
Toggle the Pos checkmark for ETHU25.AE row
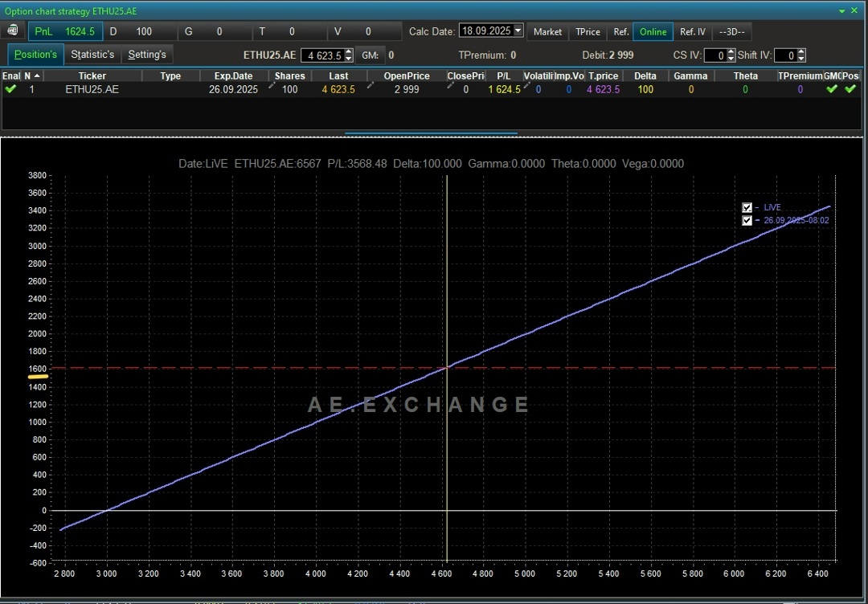[x=850, y=88]
